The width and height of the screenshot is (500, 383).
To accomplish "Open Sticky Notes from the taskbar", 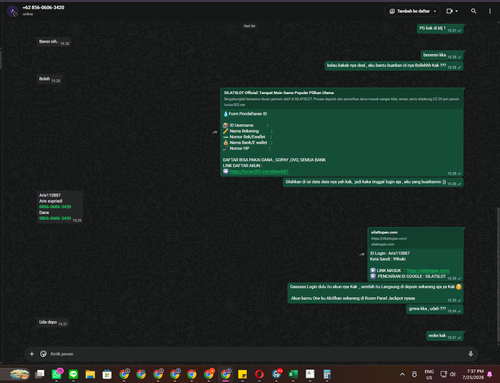I will (242, 374).
